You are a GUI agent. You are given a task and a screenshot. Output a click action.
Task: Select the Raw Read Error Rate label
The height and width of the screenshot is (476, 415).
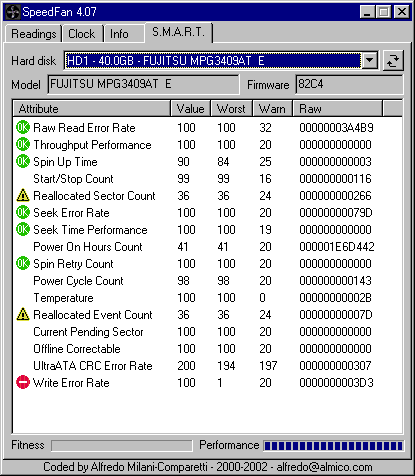tap(84, 128)
